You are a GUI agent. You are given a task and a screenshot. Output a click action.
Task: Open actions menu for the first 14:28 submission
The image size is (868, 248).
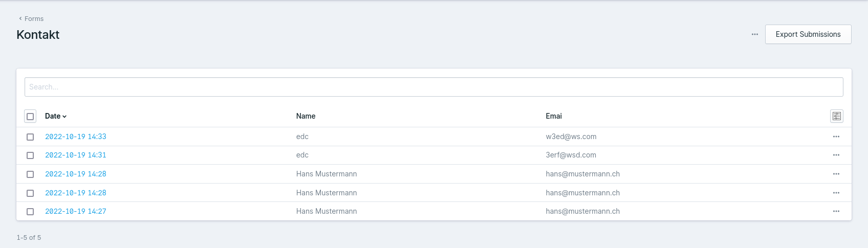836,174
